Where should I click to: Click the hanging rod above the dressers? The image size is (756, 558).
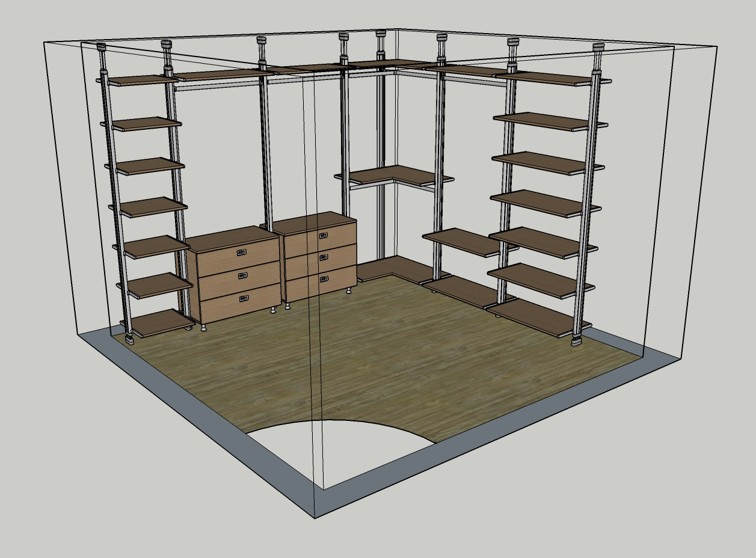[217, 87]
